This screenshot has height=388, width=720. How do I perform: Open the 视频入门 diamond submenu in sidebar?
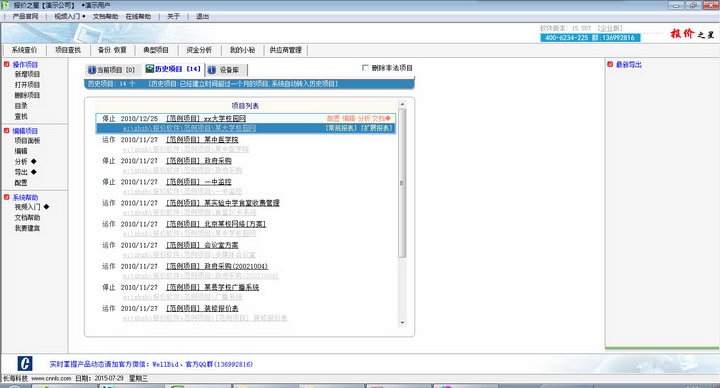pos(46,207)
